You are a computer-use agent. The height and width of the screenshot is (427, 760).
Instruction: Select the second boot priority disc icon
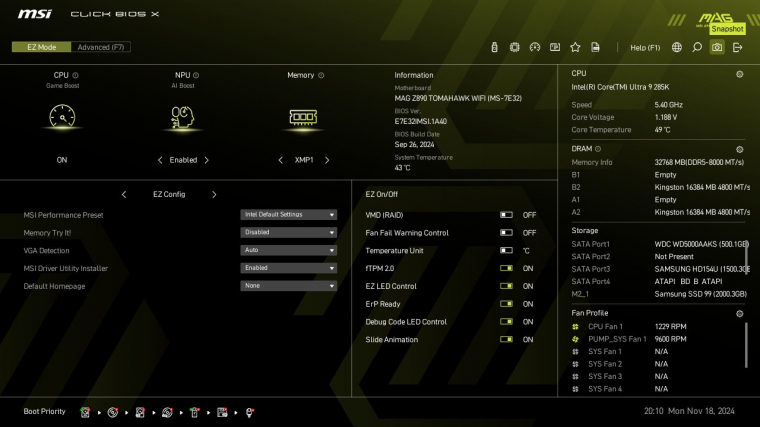coord(112,412)
